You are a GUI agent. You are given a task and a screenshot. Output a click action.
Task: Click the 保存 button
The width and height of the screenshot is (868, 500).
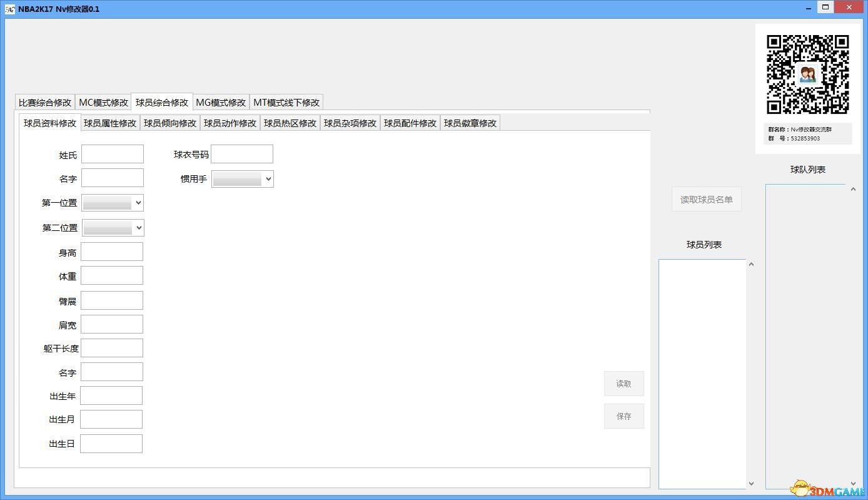pos(624,416)
